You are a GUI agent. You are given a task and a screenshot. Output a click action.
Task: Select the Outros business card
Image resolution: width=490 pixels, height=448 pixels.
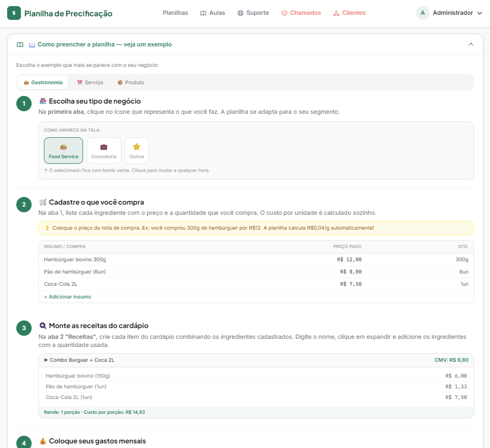(137, 151)
